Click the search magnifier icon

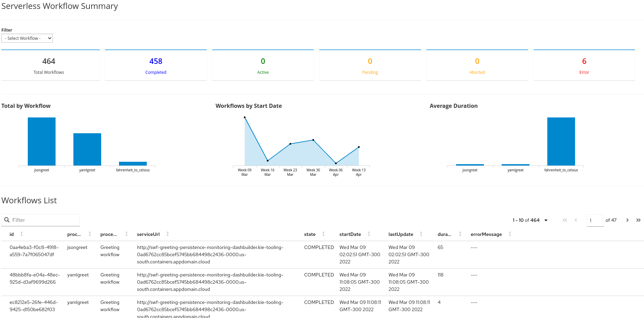tap(7, 220)
